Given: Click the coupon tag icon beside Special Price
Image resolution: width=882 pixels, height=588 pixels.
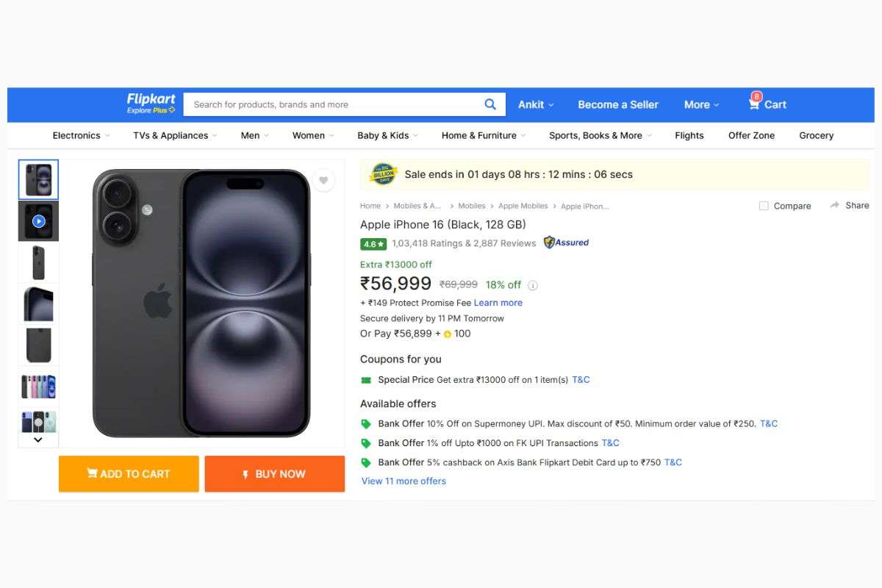Looking at the screenshot, I should click(x=365, y=380).
